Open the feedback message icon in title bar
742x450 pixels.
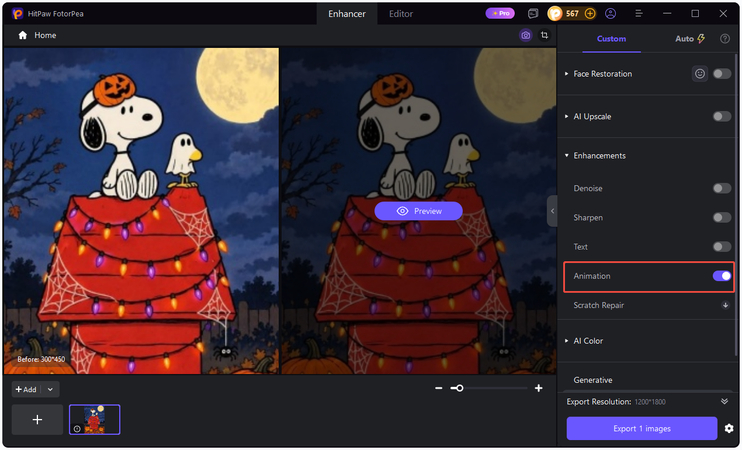(533, 14)
